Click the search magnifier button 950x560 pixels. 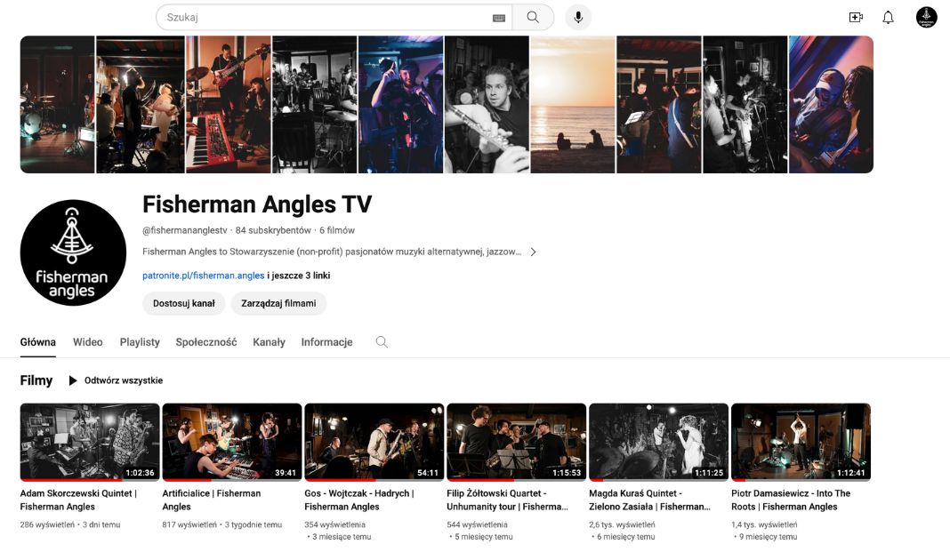533,17
